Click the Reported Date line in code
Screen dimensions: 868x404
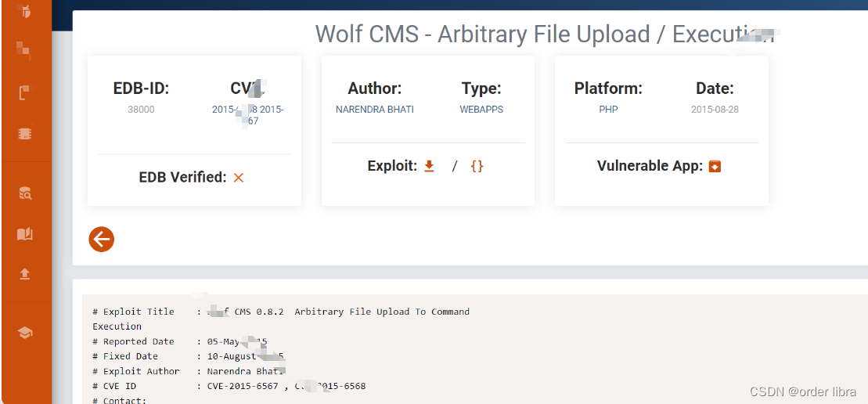180,341
